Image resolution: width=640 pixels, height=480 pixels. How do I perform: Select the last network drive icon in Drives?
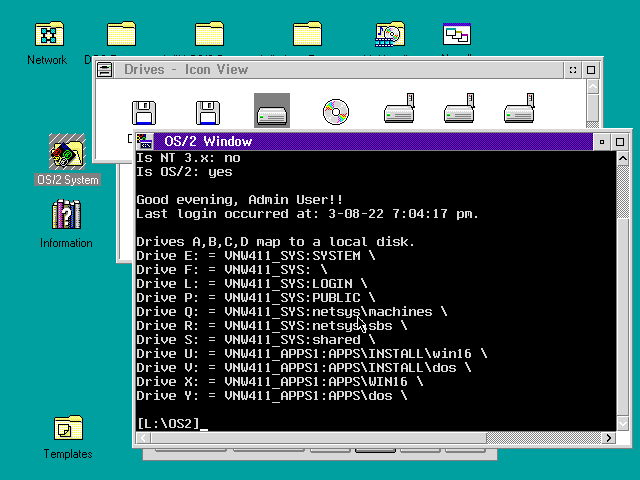click(x=518, y=112)
